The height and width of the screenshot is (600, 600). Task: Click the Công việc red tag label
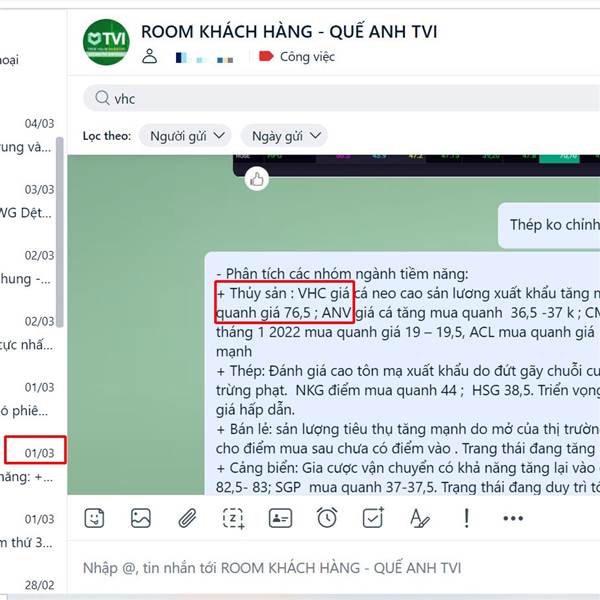(297, 57)
